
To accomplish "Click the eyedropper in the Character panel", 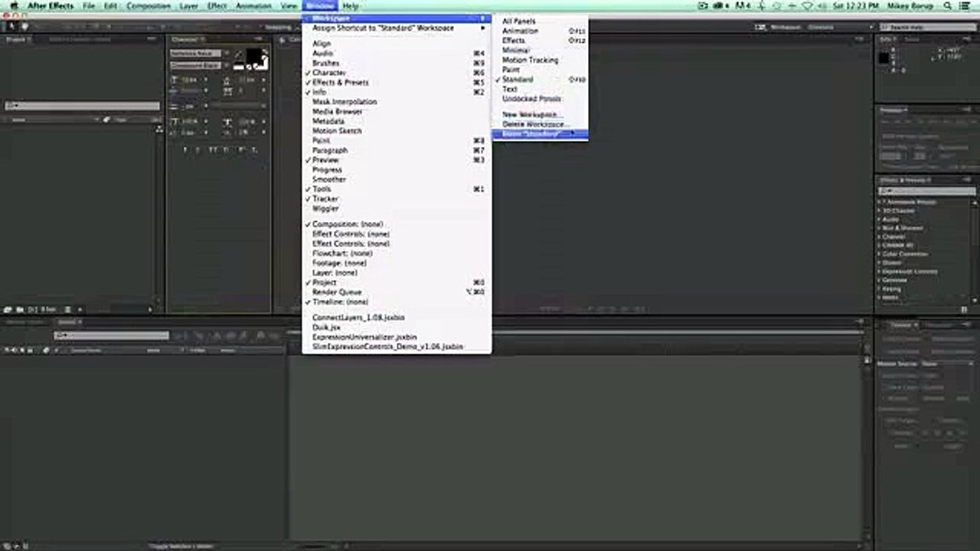I will [237, 54].
